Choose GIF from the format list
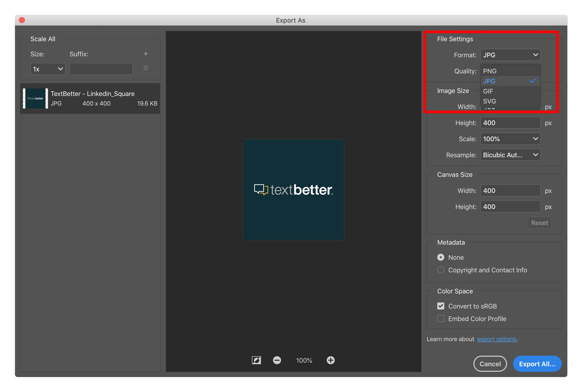Screen dimensions: 582x392 pos(488,91)
